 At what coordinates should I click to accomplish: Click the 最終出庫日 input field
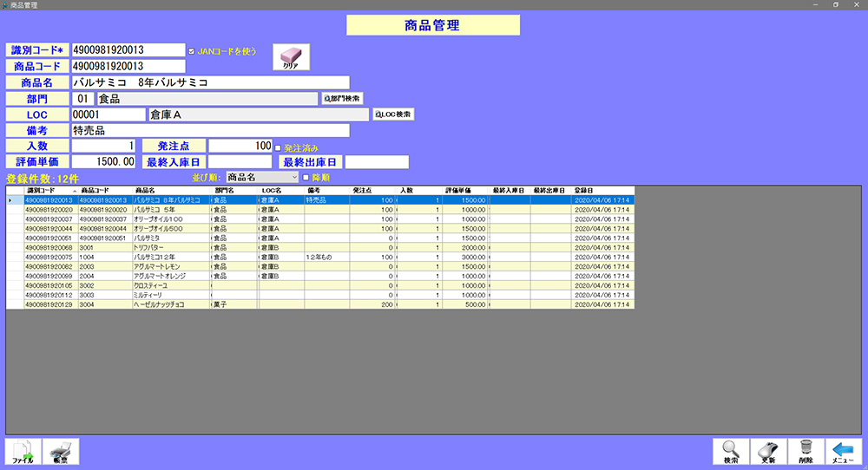pyautogui.click(x=377, y=162)
